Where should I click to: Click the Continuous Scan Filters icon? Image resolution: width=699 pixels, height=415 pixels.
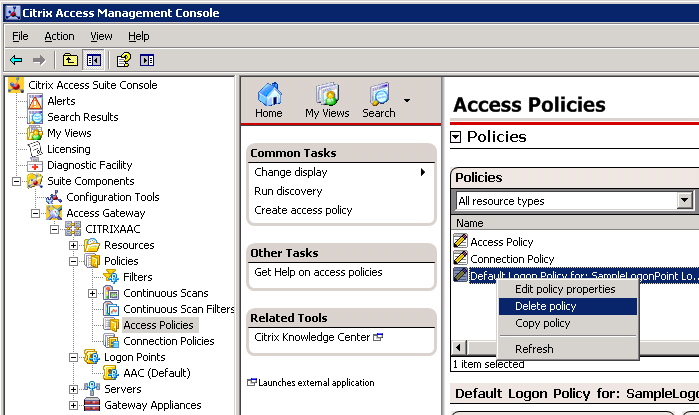[x=111, y=309]
